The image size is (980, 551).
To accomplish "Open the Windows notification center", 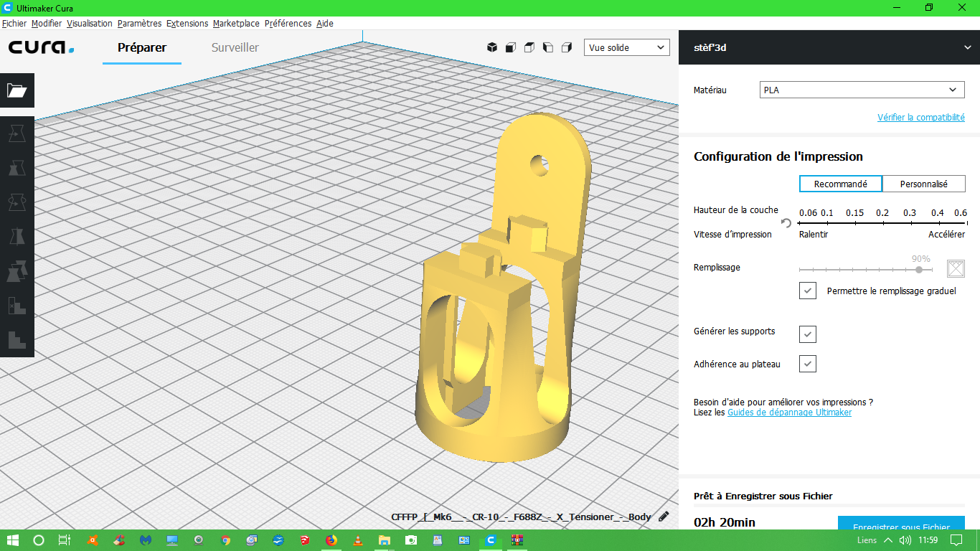I will point(956,540).
